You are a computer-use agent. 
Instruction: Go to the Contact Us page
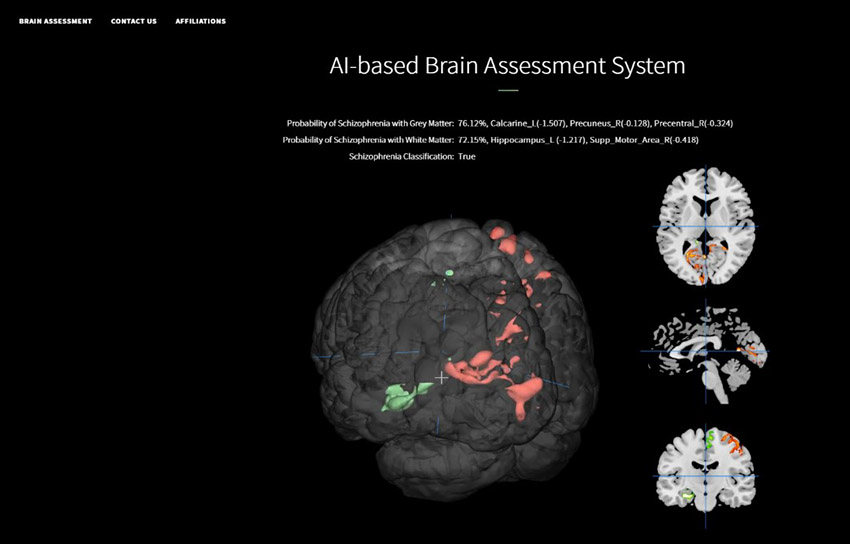pos(134,21)
